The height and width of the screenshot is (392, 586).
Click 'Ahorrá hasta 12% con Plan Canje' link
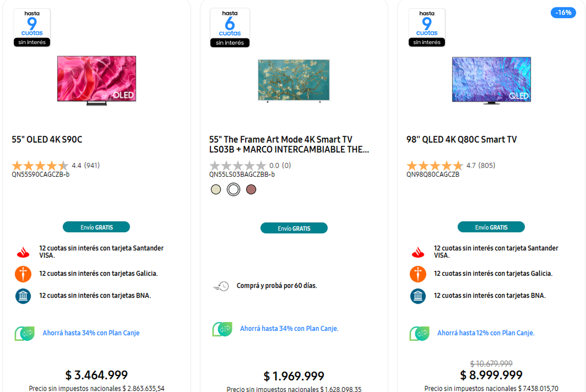tap(485, 333)
